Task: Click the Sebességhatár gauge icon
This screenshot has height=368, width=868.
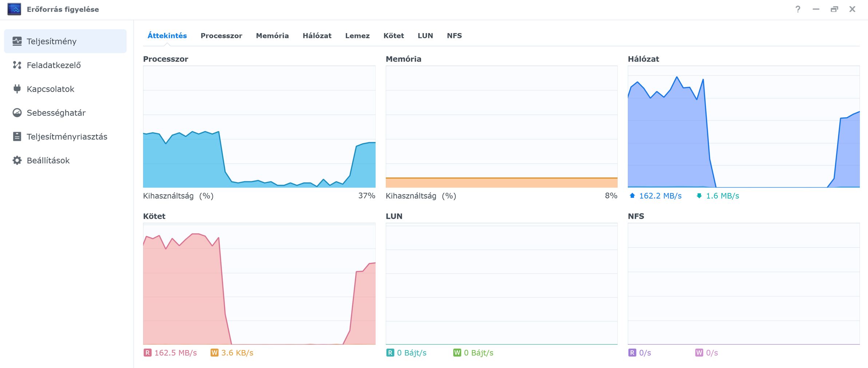Action: click(17, 113)
